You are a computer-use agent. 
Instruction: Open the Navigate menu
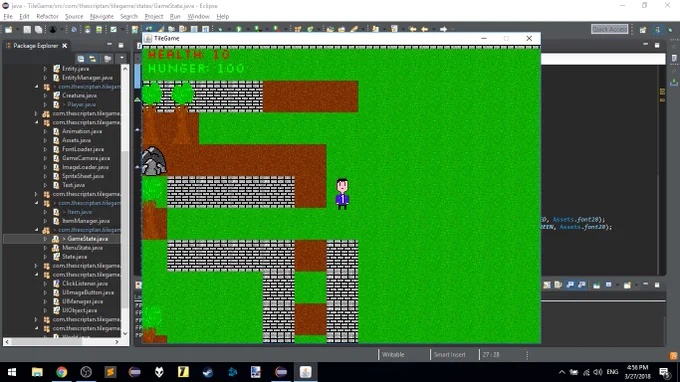101,16
